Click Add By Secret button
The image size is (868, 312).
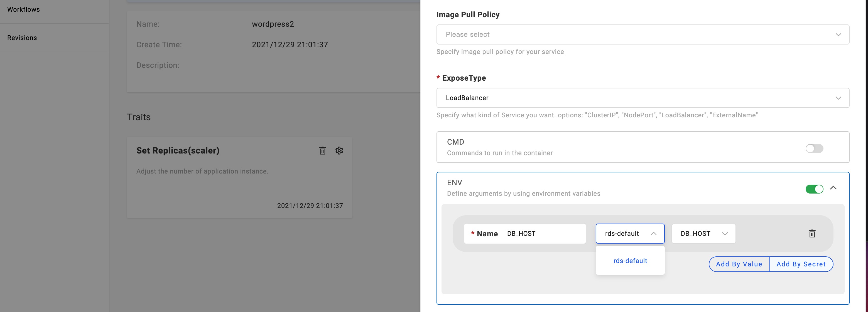coord(801,264)
